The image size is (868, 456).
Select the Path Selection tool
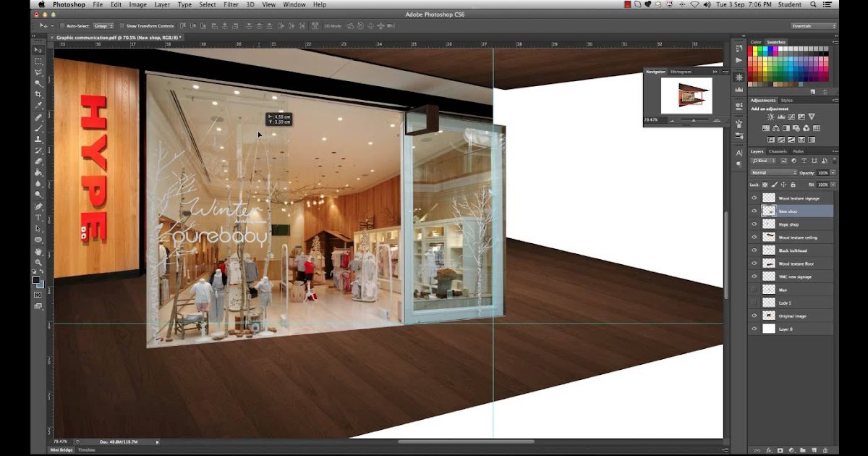(x=39, y=229)
